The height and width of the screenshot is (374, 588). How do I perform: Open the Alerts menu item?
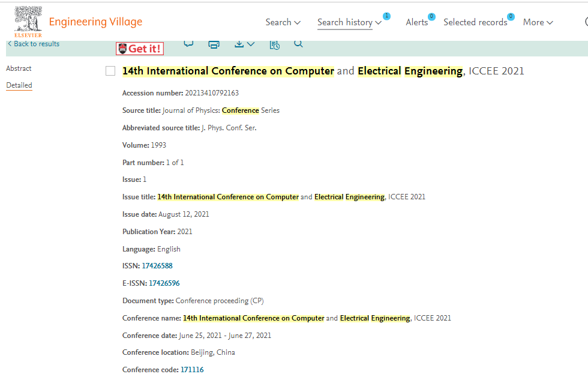click(x=416, y=22)
